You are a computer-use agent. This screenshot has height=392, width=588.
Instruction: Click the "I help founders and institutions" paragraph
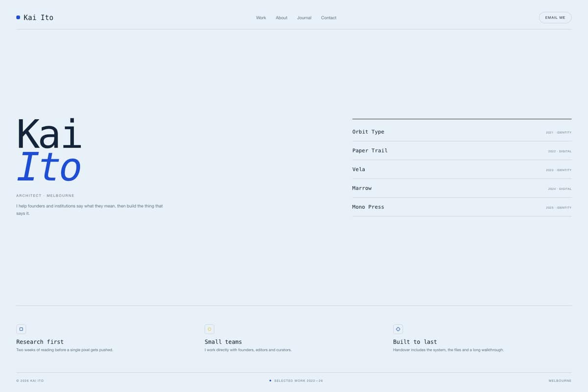click(x=90, y=210)
